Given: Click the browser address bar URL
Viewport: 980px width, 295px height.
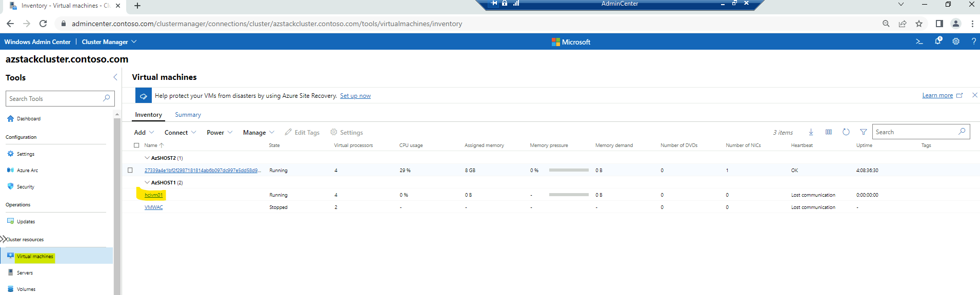Looking at the screenshot, I should click(267, 24).
